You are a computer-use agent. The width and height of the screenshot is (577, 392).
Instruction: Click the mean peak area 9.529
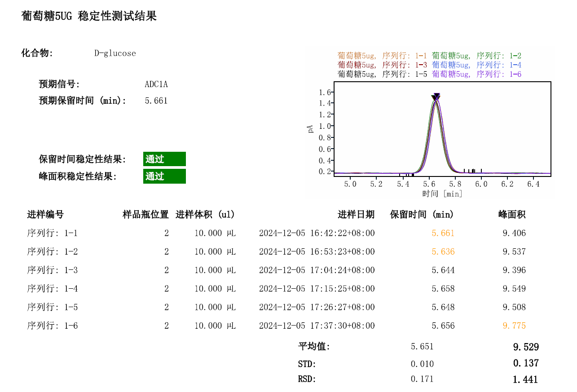click(x=526, y=347)
